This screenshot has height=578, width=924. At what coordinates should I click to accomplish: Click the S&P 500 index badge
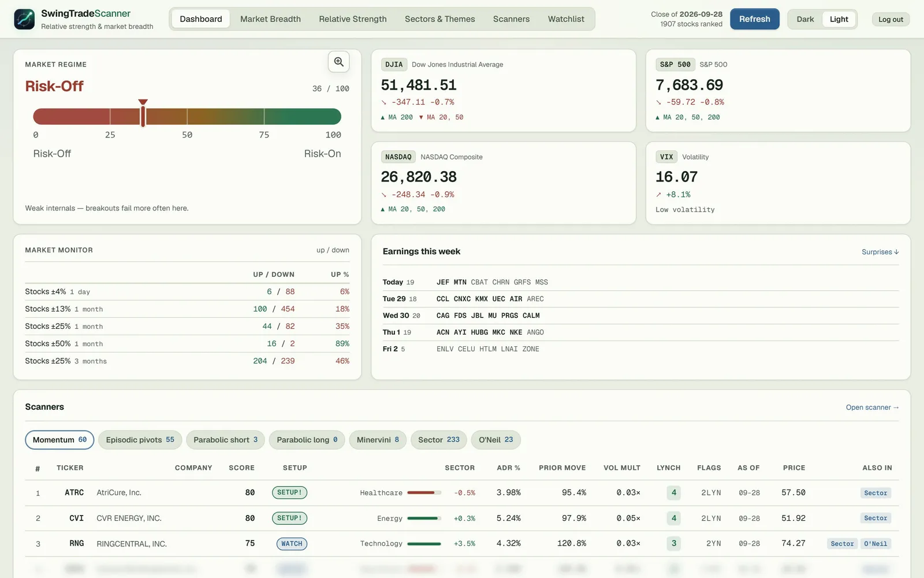pos(675,65)
